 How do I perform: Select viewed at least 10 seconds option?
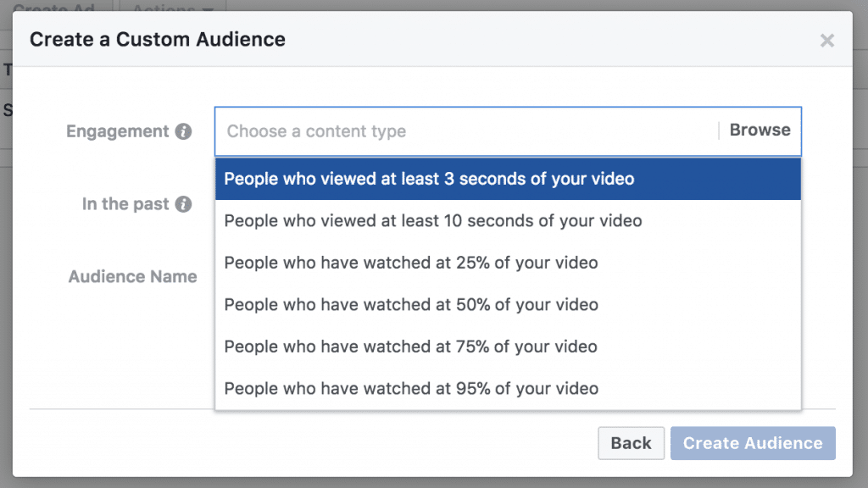pos(508,221)
